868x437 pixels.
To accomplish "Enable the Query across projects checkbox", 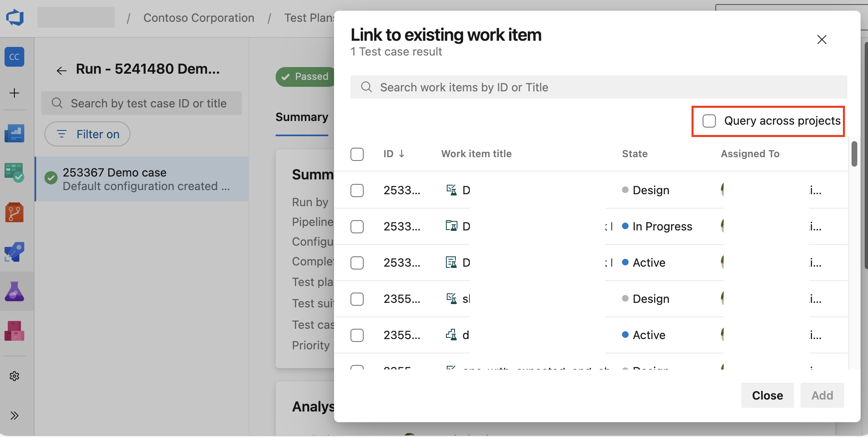I will (709, 121).
